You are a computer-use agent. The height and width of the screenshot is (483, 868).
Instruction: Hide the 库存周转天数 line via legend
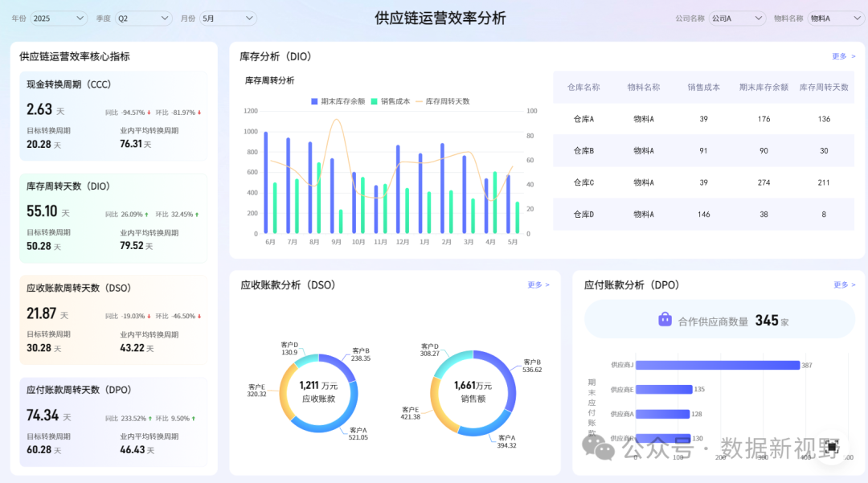tap(443, 101)
